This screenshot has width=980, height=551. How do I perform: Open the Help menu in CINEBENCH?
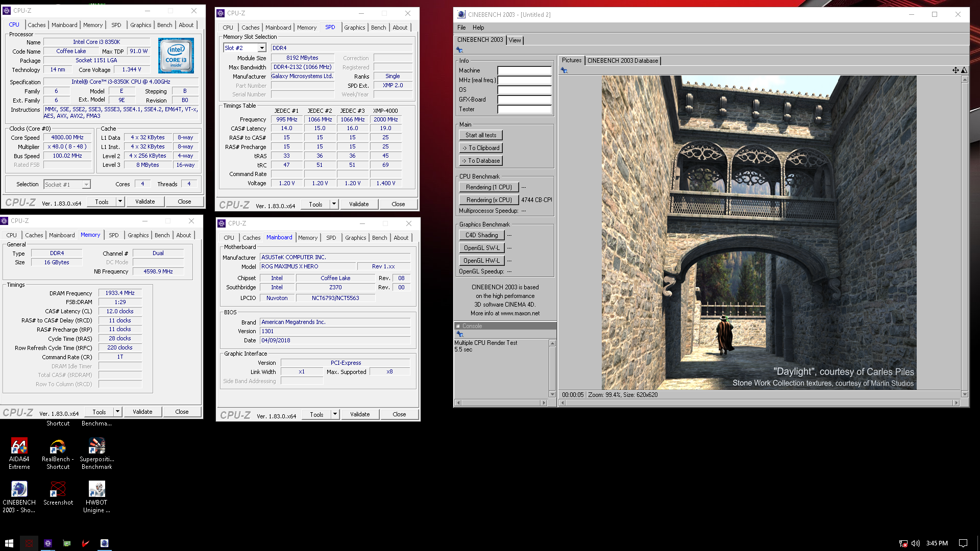click(x=478, y=28)
